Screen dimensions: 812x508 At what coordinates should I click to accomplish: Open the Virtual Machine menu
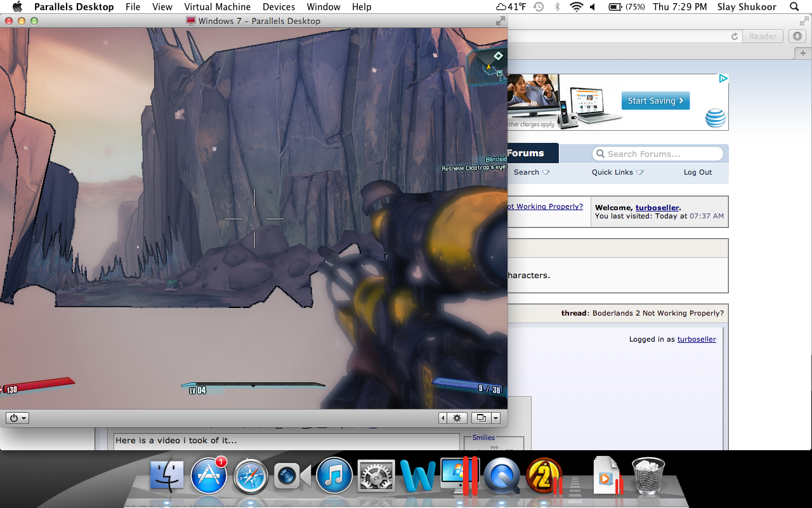click(x=217, y=7)
